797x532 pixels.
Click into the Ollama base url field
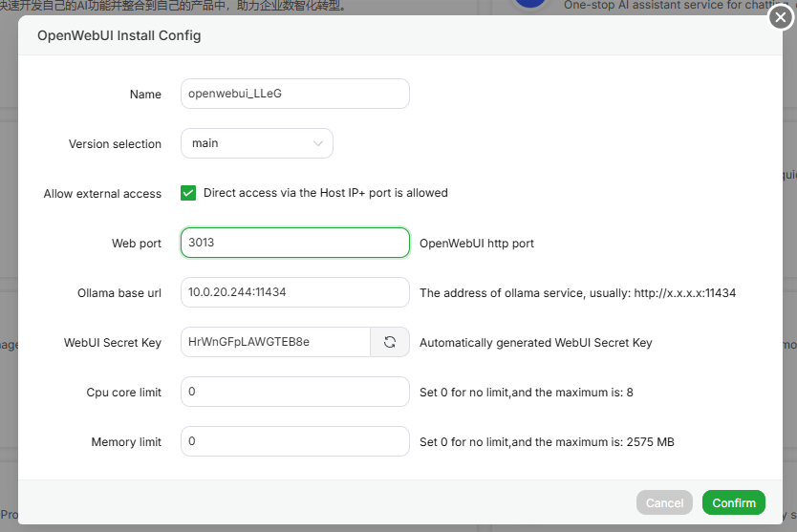pos(294,292)
